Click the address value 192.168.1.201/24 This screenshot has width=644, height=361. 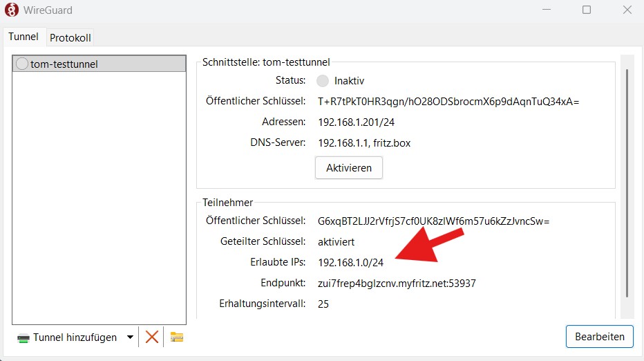coord(356,122)
